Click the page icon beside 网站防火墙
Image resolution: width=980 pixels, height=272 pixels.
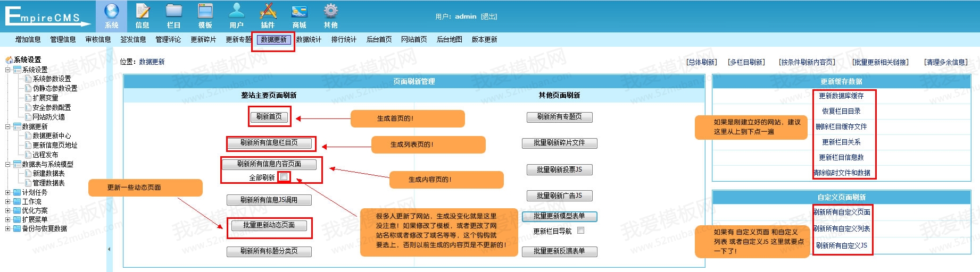point(28,117)
